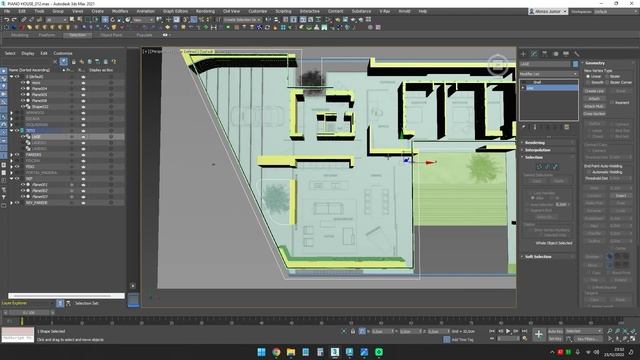Click the Redo arrow in main toolbar
The width and height of the screenshot is (640, 360).
coord(14,20)
